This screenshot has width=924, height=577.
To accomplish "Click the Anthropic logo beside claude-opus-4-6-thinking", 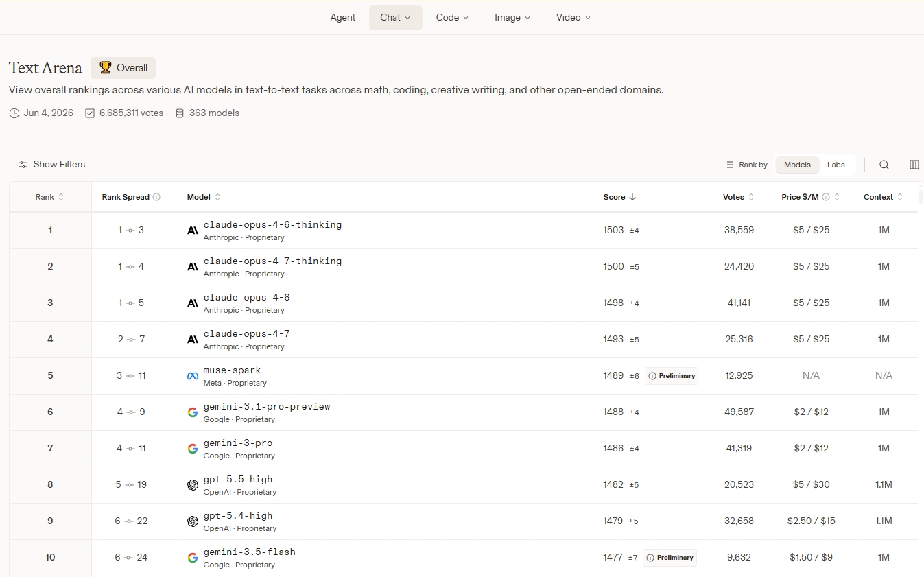I will (193, 231).
